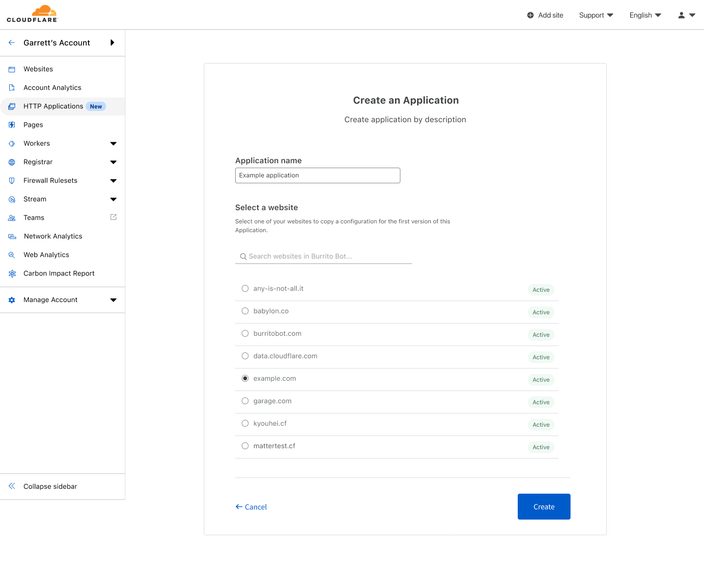Click the Carbon Impact Report icon

click(x=12, y=274)
